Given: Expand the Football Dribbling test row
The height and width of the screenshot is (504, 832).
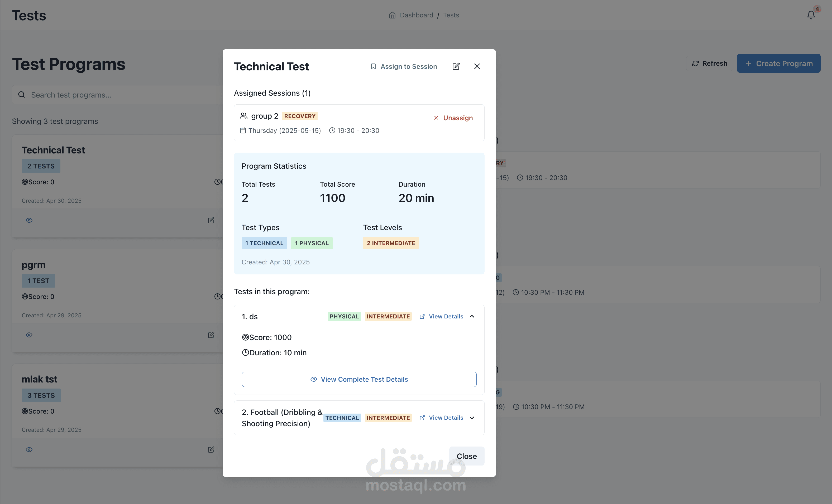Looking at the screenshot, I should point(472,418).
